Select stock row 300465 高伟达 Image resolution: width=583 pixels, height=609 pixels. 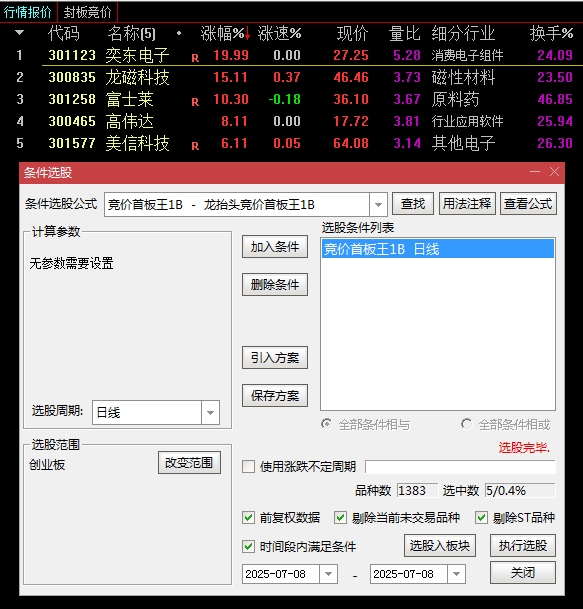click(x=291, y=122)
